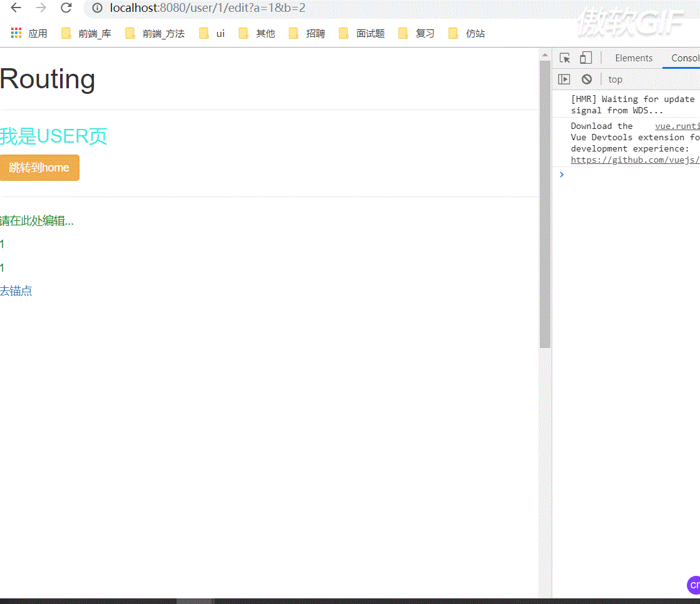Image resolution: width=700 pixels, height=604 pixels.
Task: Click the URL address bar text
Action: pos(208,8)
